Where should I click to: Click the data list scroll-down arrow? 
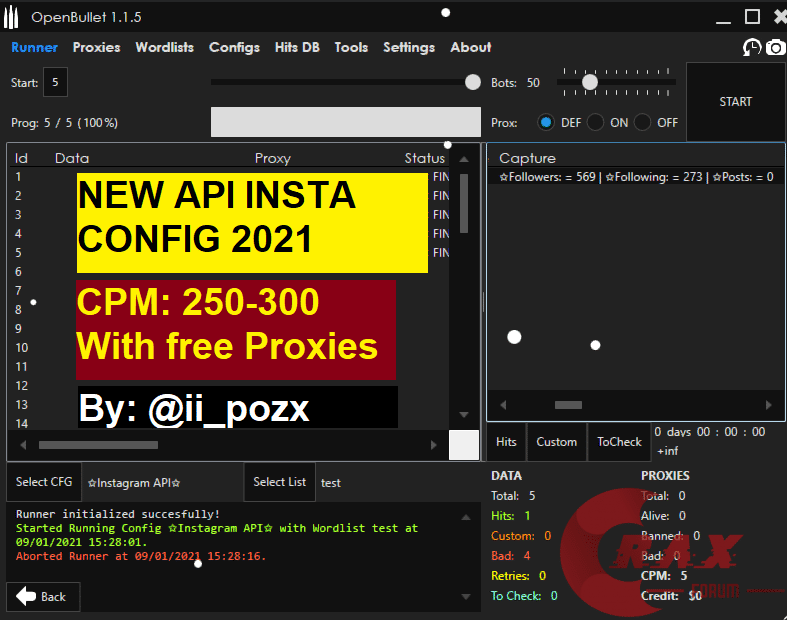click(463, 415)
